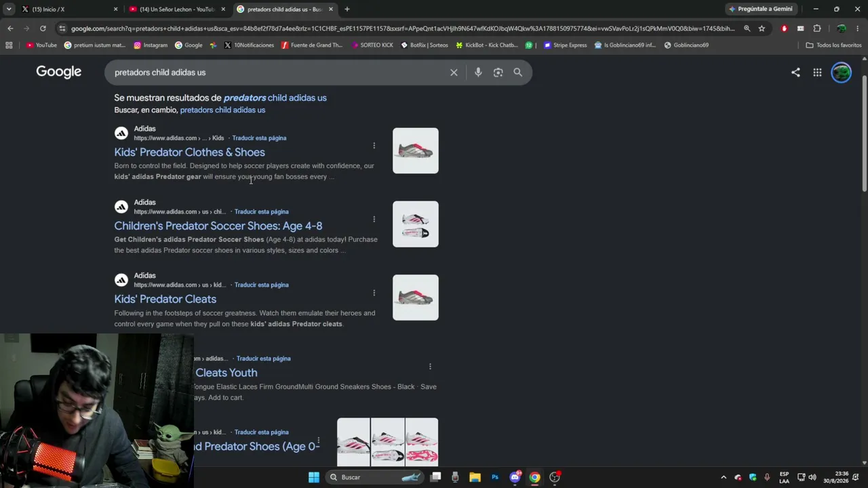Open the Fuente de Grand Th... bookmark
Image resolution: width=868 pixels, height=488 pixels.
tap(312, 45)
